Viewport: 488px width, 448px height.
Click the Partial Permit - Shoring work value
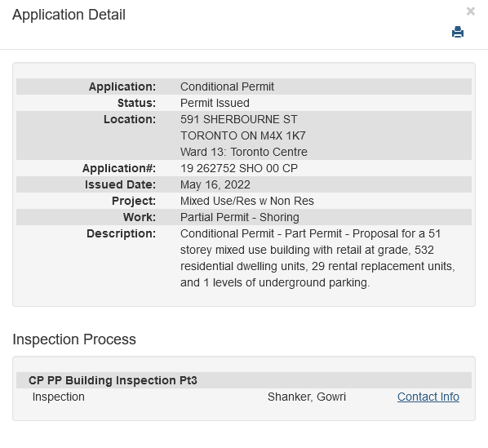click(240, 217)
